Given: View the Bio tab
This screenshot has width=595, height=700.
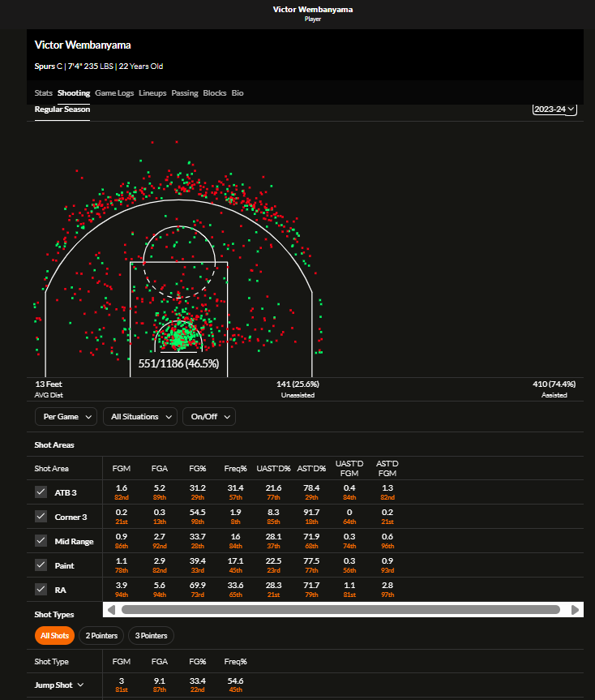Looking at the screenshot, I should tap(238, 92).
